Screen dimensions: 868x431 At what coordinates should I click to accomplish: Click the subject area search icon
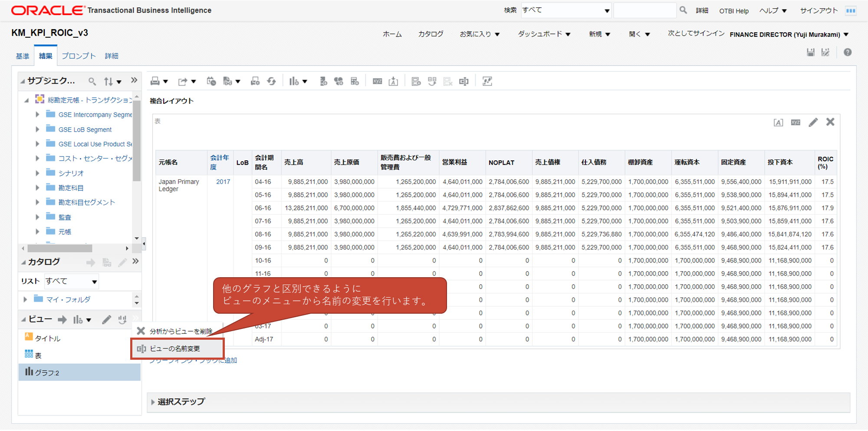(92, 81)
